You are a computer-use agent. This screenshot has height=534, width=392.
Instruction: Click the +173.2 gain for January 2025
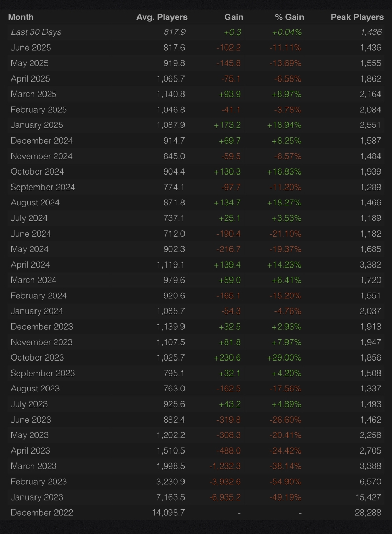227,125
